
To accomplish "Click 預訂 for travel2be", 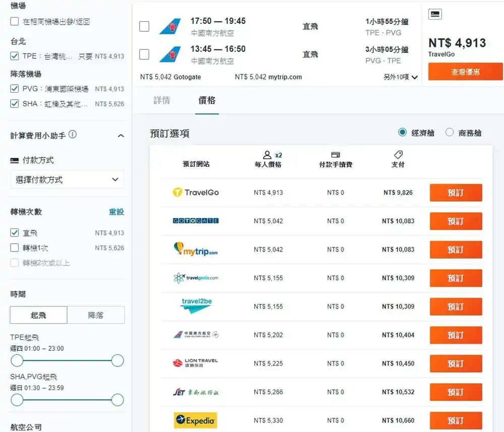I will [456, 306].
